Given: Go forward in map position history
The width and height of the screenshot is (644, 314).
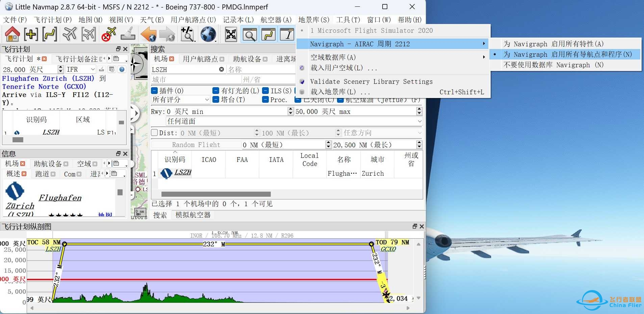Looking at the screenshot, I should pyautogui.click(x=167, y=34).
